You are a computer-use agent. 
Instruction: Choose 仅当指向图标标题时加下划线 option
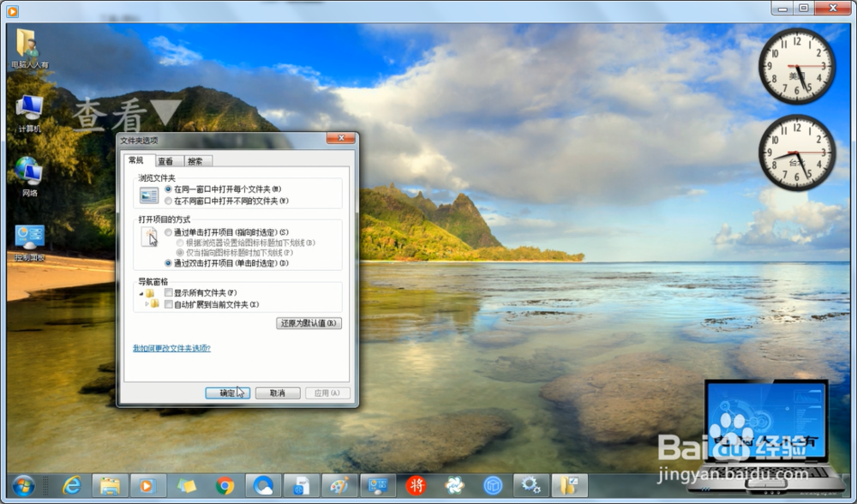click(x=180, y=253)
